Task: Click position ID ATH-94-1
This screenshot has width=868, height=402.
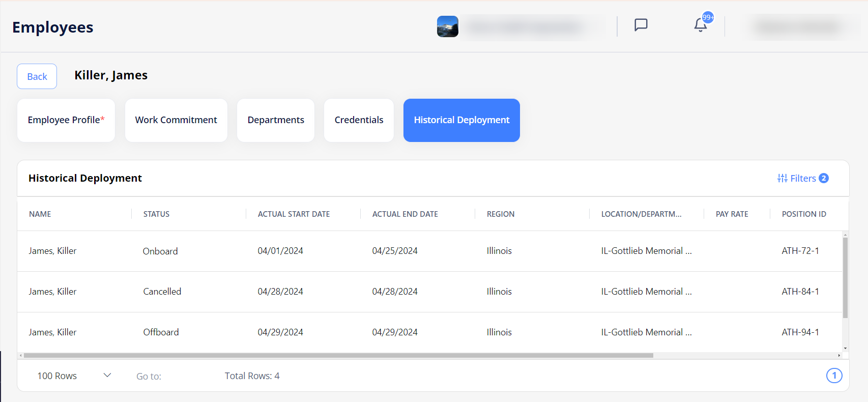Action: (x=800, y=332)
